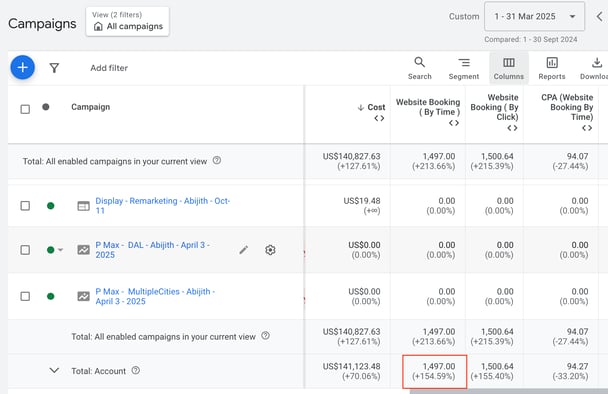Check the P Max MultipleCities campaign checkbox
Viewport: 608px width, 394px height.
[25, 296]
